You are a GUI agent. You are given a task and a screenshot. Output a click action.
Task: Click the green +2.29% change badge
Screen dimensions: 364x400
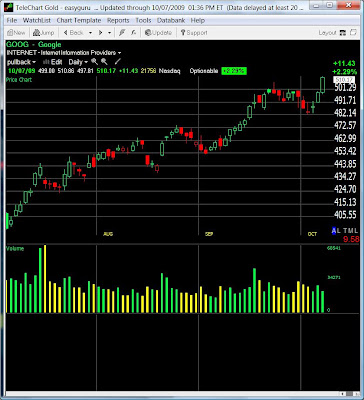[234, 71]
